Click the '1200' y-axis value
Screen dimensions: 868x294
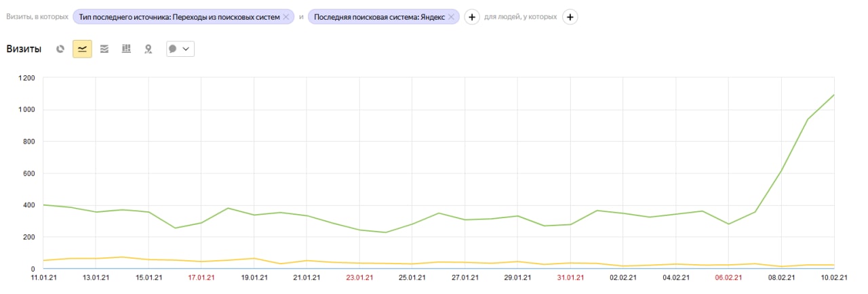pyautogui.click(x=27, y=78)
